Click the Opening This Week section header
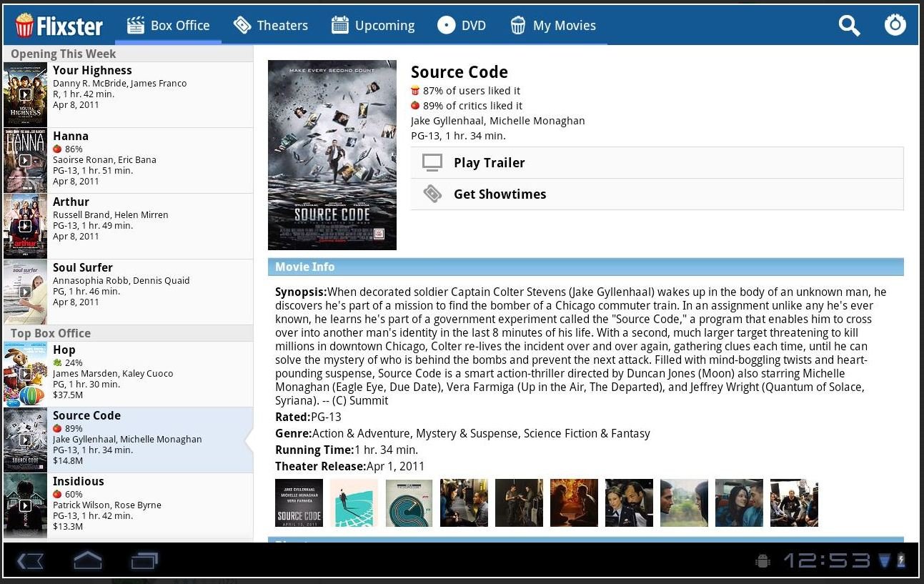Screen dimensions: 924x584 [x=129, y=54]
